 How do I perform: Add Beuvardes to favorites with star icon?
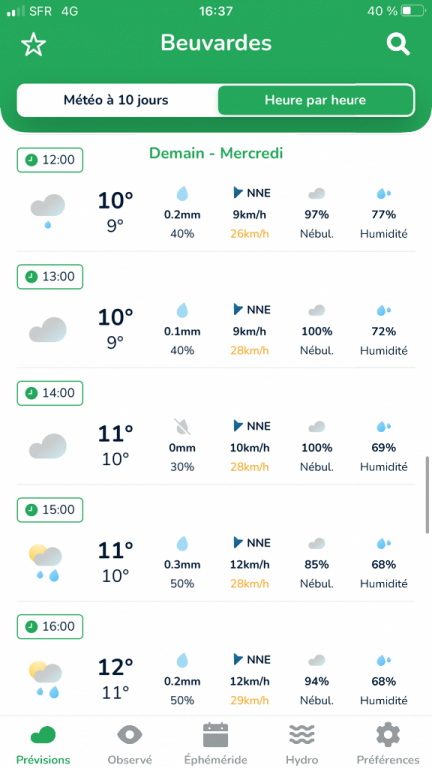point(33,45)
